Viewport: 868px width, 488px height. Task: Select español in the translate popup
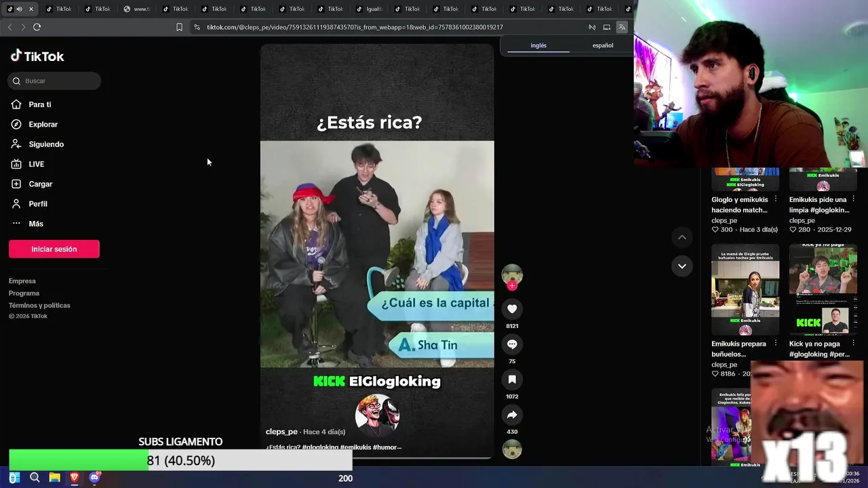point(603,45)
